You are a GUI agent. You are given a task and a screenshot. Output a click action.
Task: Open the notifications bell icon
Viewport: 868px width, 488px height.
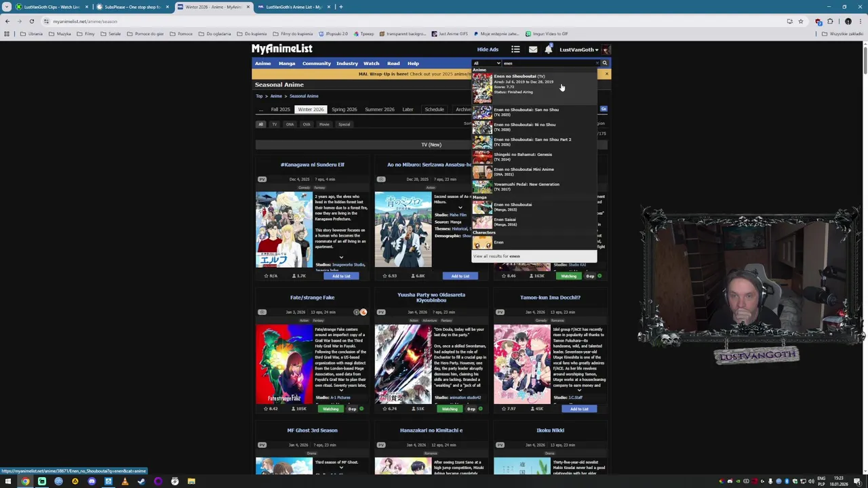[549, 49]
